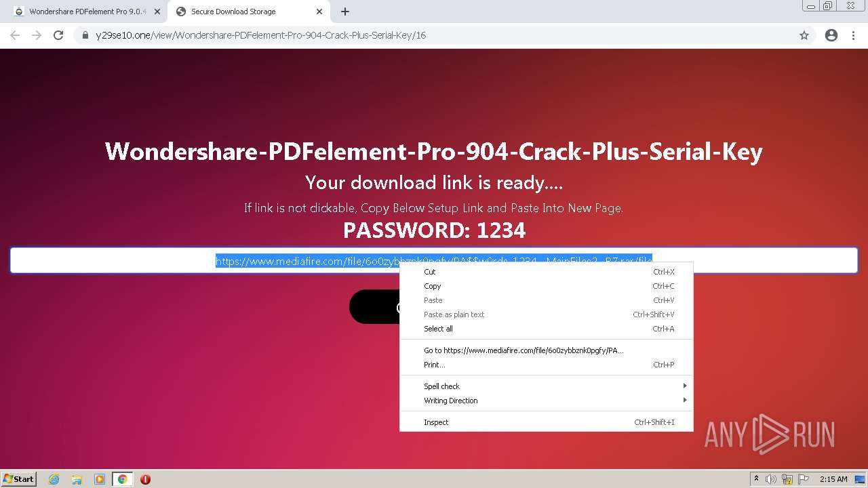The height and width of the screenshot is (488, 868).
Task: Open the Chrome profile avatar menu
Action: (831, 35)
